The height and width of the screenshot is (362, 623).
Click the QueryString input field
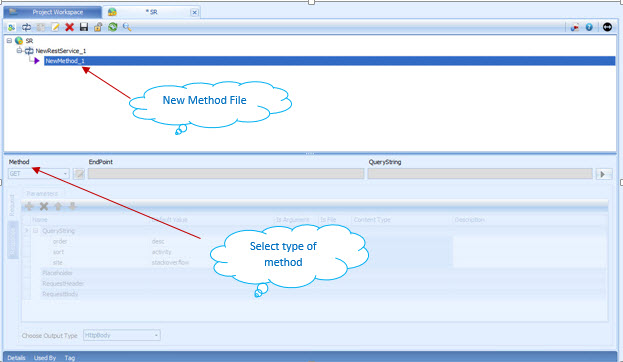pyautogui.click(x=480, y=174)
